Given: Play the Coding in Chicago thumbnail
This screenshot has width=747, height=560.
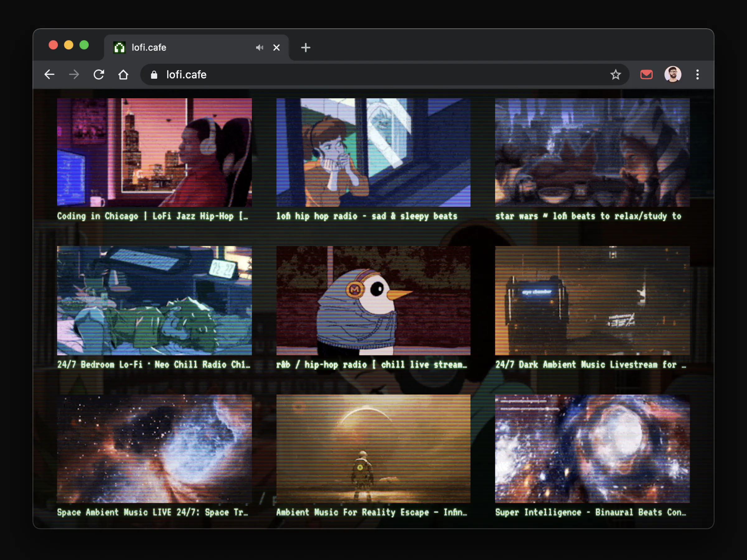Looking at the screenshot, I should [154, 152].
